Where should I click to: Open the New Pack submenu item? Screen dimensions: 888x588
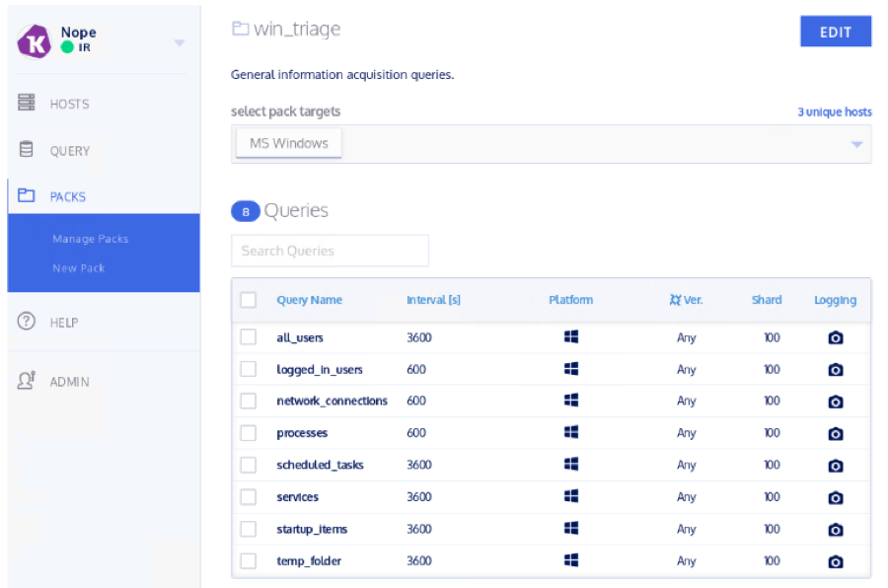tap(79, 268)
